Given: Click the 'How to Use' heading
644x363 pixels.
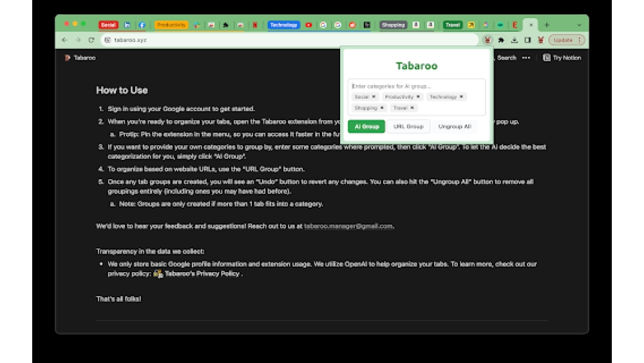Looking at the screenshot, I should pos(122,90).
